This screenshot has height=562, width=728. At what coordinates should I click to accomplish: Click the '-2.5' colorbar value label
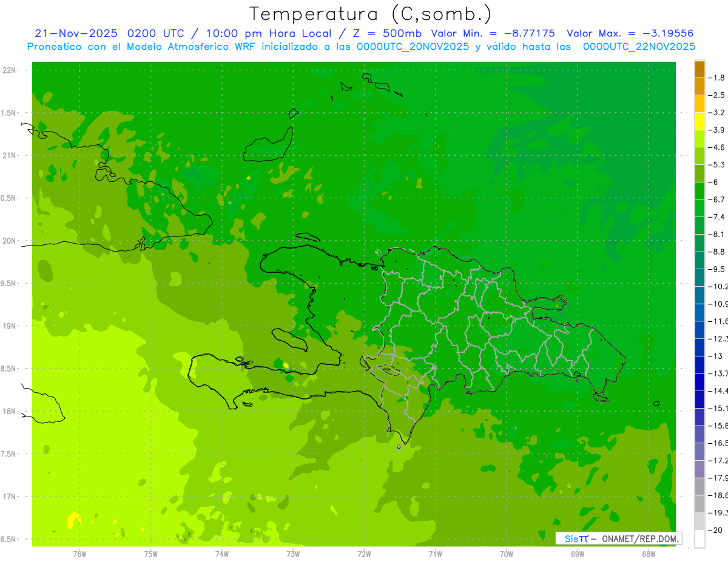pos(716,95)
